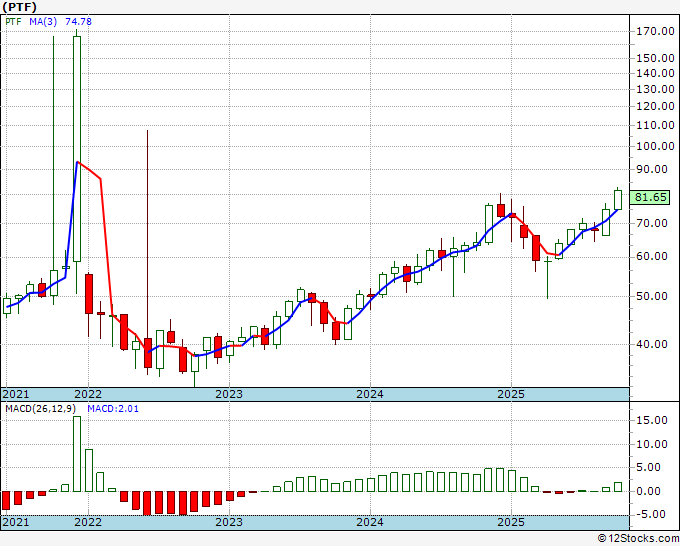Viewport: 680px width, 546px height.
Task: Click the MACD(26,12,9) indicator label
Action: tap(40, 409)
